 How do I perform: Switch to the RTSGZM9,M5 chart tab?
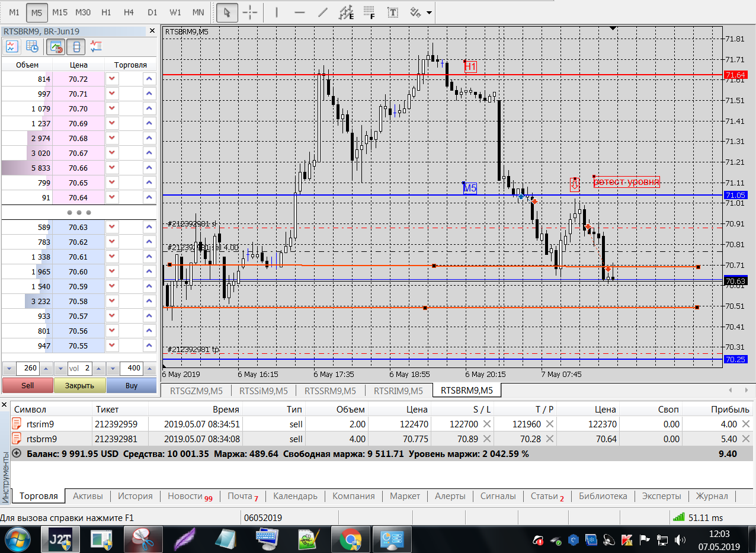pos(196,391)
